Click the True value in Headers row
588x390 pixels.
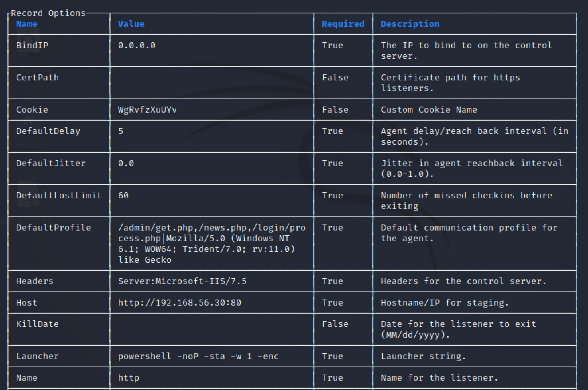tap(333, 281)
